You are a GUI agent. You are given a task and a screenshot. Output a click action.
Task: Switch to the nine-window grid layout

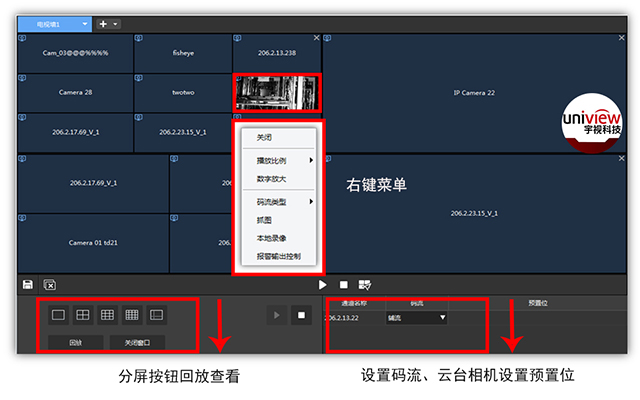[108, 315]
